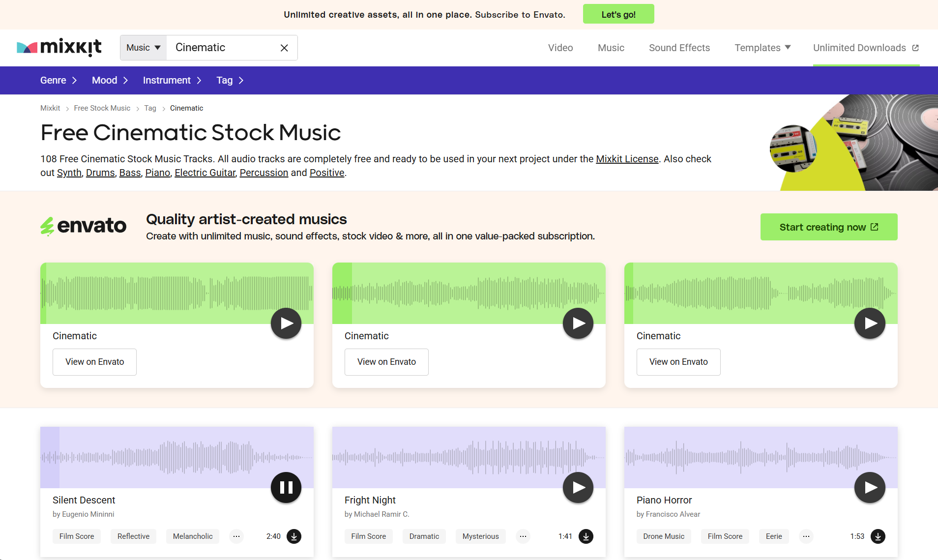The image size is (938, 560).
Task: Open the Music search category dropdown
Action: pyautogui.click(x=144, y=48)
